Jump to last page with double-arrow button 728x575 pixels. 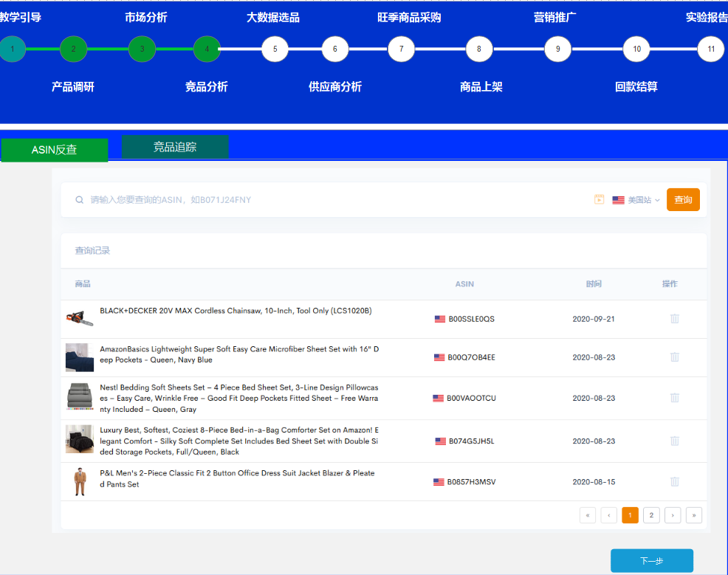click(x=693, y=515)
